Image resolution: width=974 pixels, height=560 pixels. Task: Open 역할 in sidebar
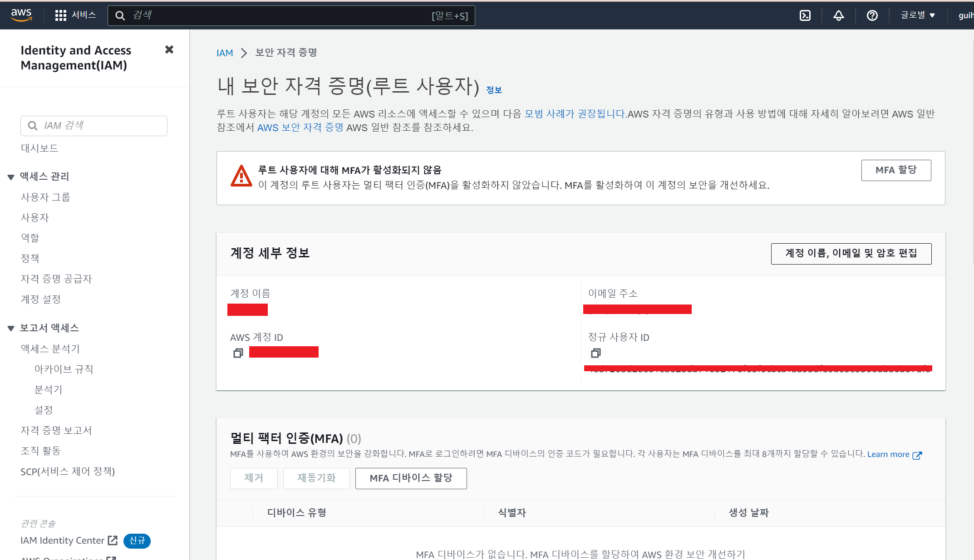(x=30, y=238)
